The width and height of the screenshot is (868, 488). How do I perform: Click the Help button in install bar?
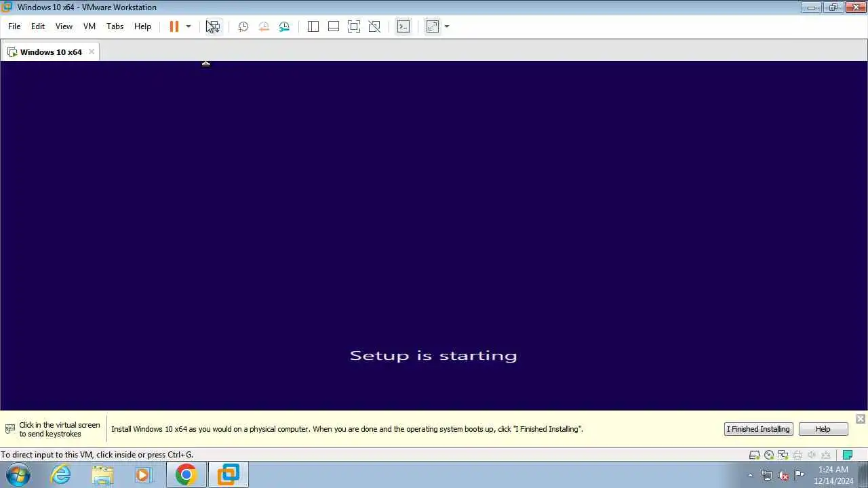(x=823, y=429)
